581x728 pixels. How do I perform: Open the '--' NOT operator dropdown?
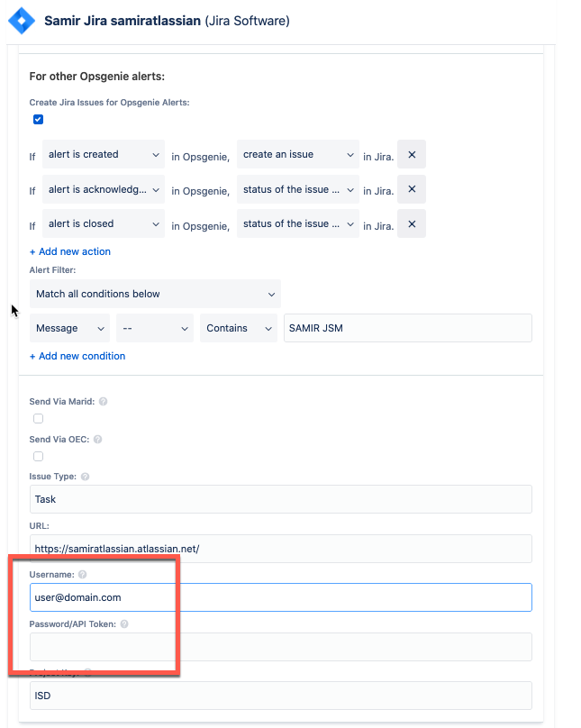(x=155, y=328)
